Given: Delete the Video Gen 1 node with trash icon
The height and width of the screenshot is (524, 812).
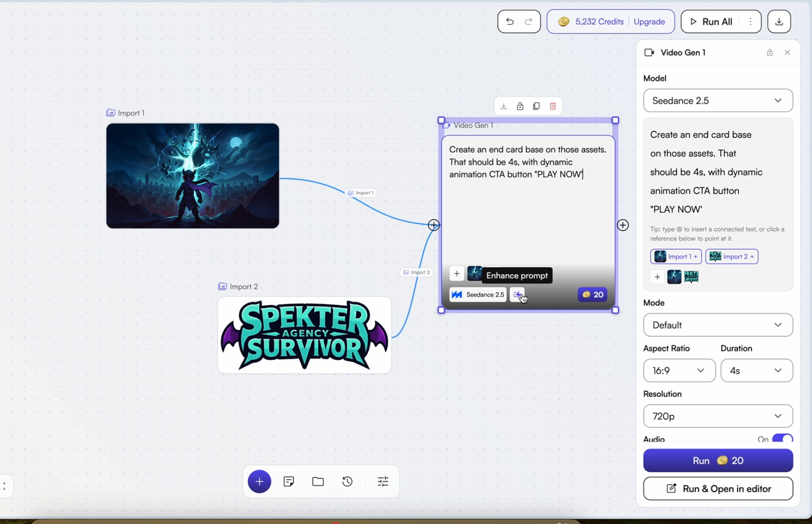Looking at the screenshot, I should 553,106.
